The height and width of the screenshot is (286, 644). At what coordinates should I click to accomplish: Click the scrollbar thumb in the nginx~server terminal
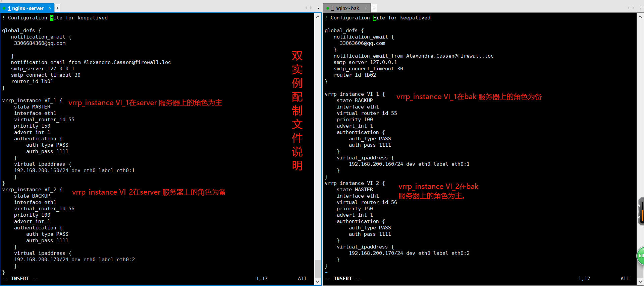click(x=318, y=269)
